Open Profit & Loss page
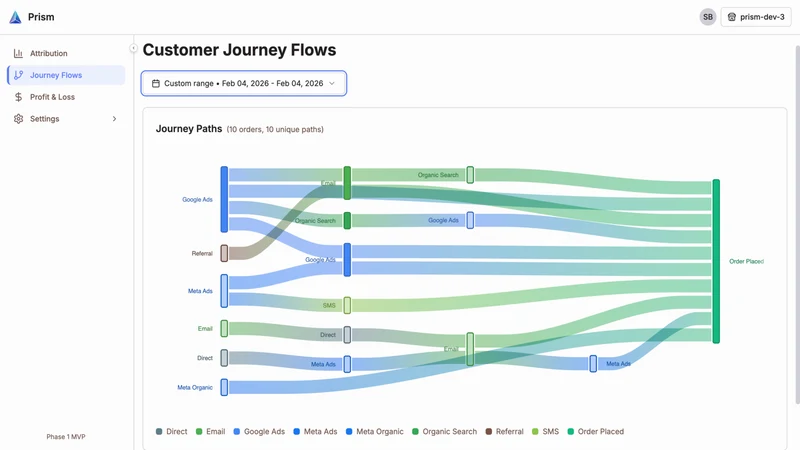Image resolution: width=800 pixels, height=450 pixels. tap(66, 97)
